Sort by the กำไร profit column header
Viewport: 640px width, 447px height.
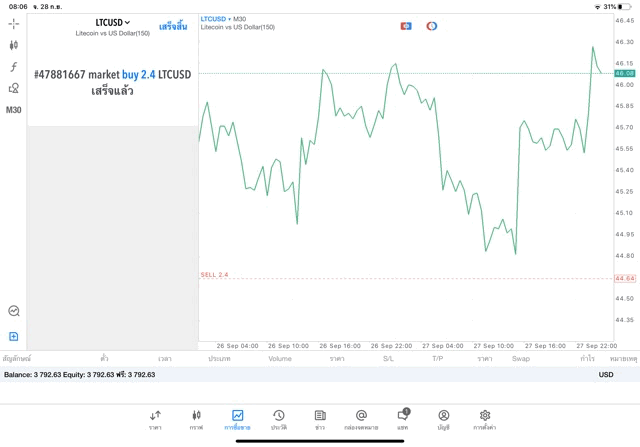tap(587, 359)
